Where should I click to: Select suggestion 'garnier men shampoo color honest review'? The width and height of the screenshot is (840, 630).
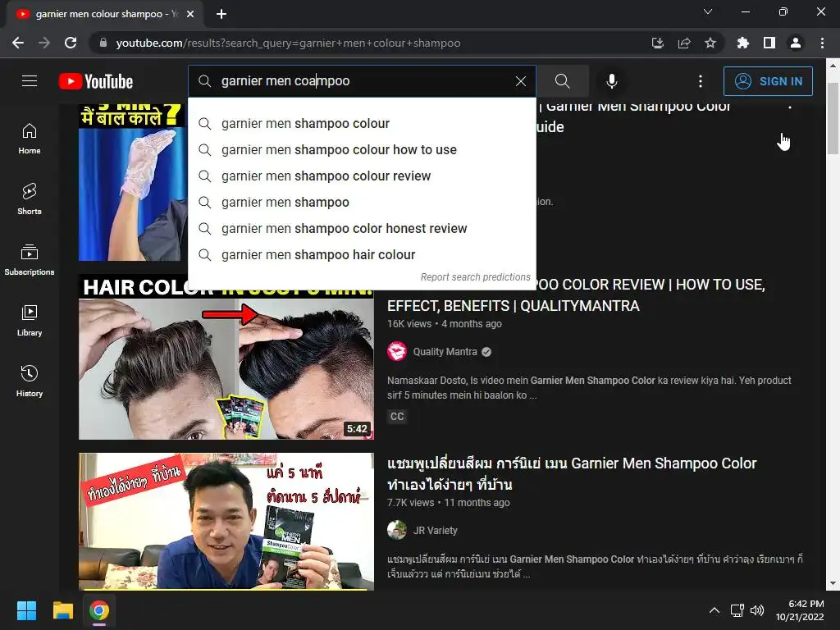tap(362, 228)
